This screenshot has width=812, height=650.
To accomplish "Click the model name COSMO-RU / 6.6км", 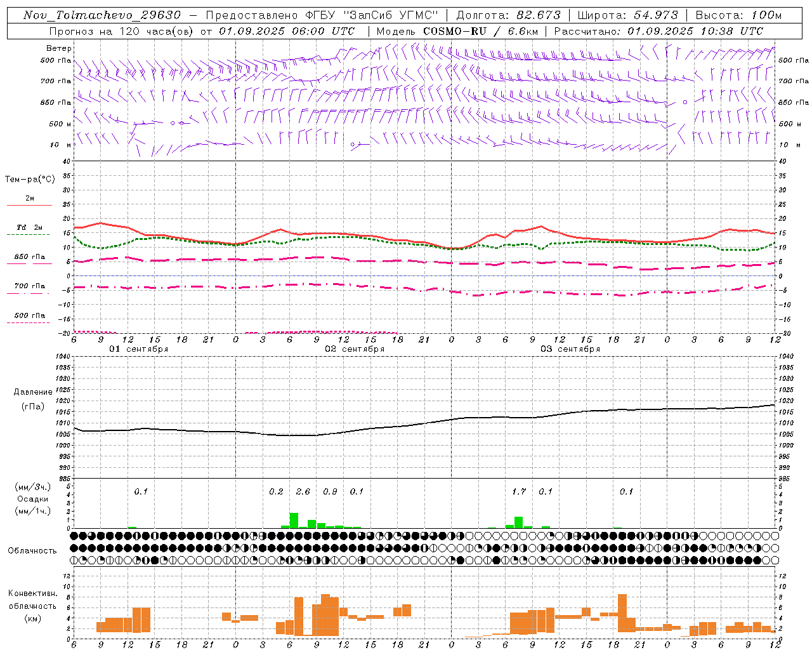I will tap(480, 31).
